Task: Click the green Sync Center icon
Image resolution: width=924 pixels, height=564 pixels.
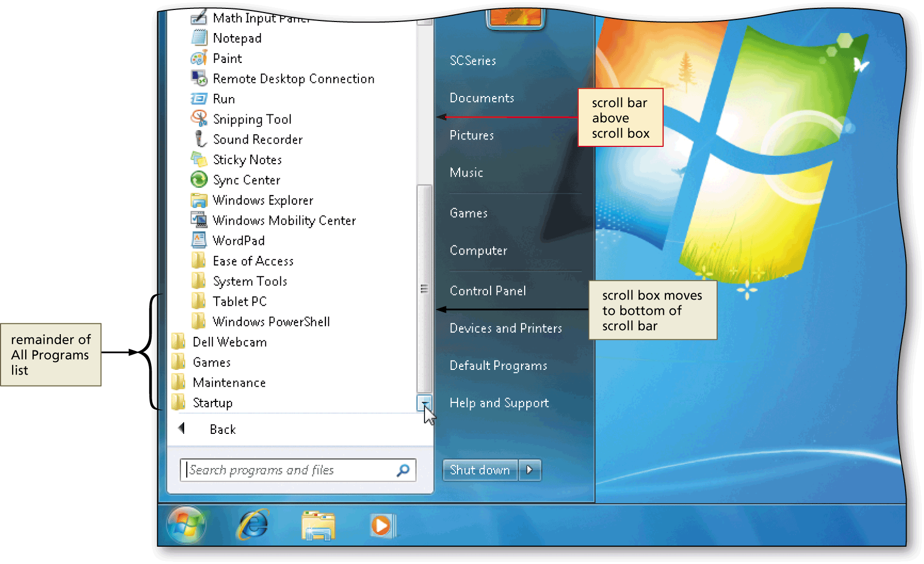Action: pyautogui.click(x=199, y=179)
